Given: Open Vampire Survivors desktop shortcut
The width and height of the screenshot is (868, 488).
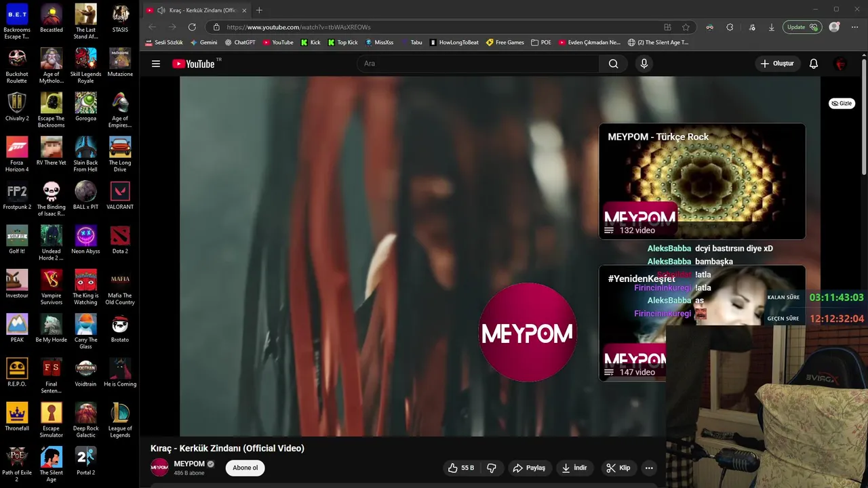Looking at the screenshot, I should click(x=51, y=287).
